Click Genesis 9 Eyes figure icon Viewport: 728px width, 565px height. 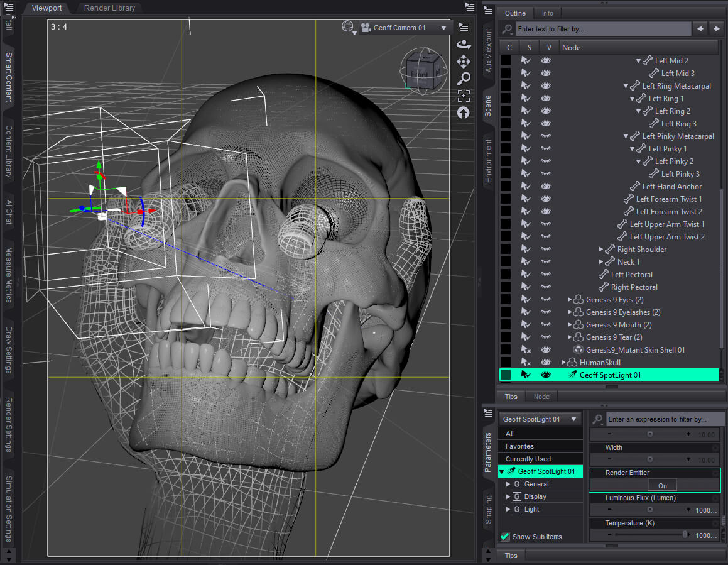579,299
